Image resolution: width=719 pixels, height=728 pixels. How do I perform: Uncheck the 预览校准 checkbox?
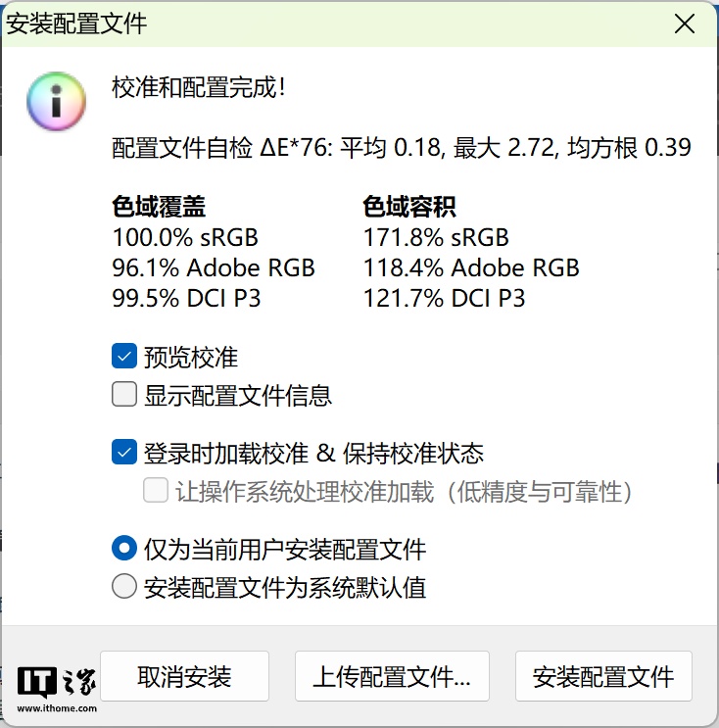point(124,357)
